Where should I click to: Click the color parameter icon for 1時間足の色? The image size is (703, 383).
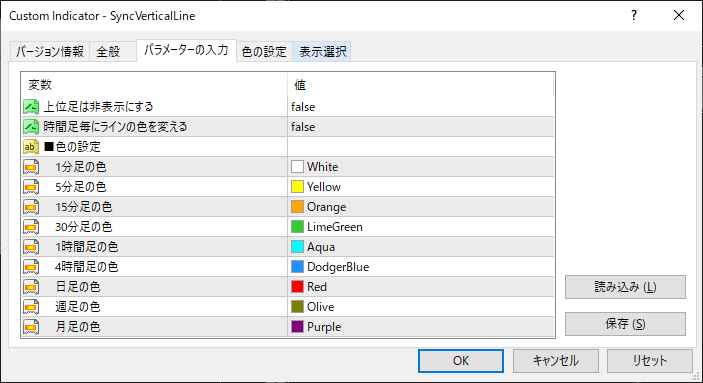31,247
